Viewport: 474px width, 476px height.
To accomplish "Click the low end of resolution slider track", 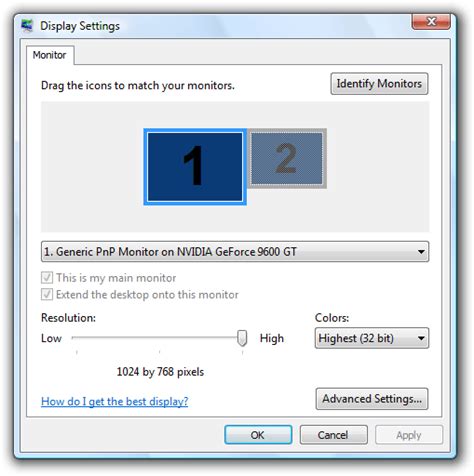I will 77,338.
